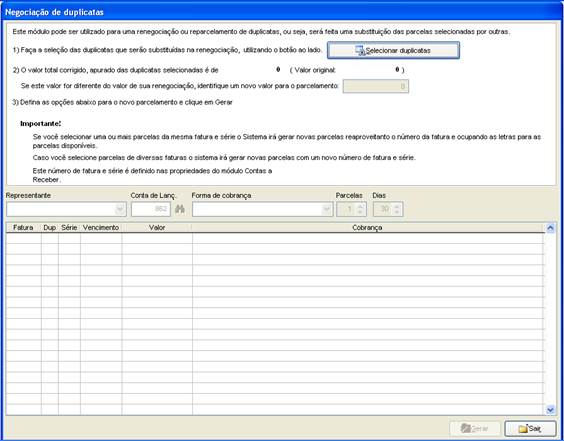The image size is (564, 441).
Task: Click the new parcelamento value field
Action: coord(376,86)
